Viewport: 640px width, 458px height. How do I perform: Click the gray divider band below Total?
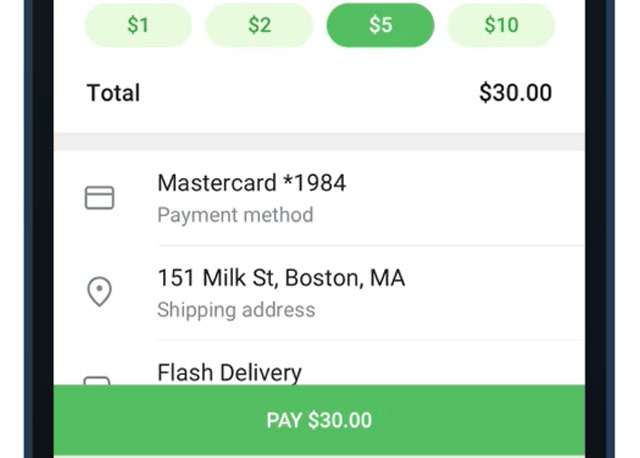point(319,142)
